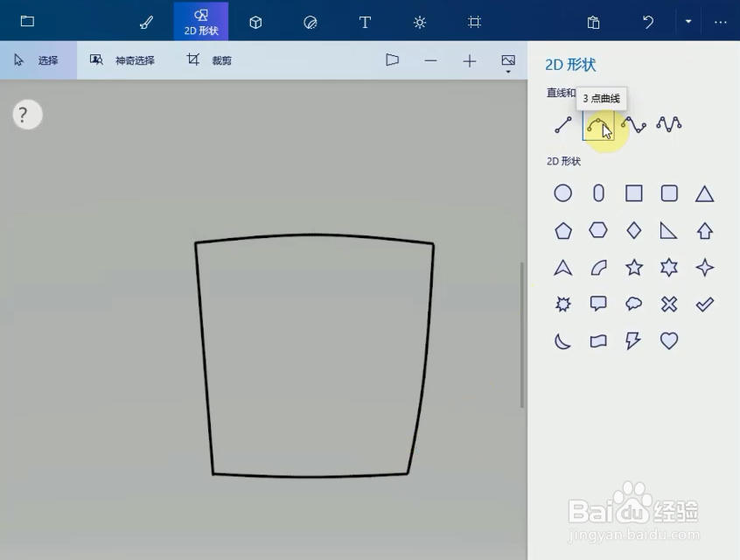The image size is (740, 560).
Task: Select the five-point star shape
Action: click(633, 267)
